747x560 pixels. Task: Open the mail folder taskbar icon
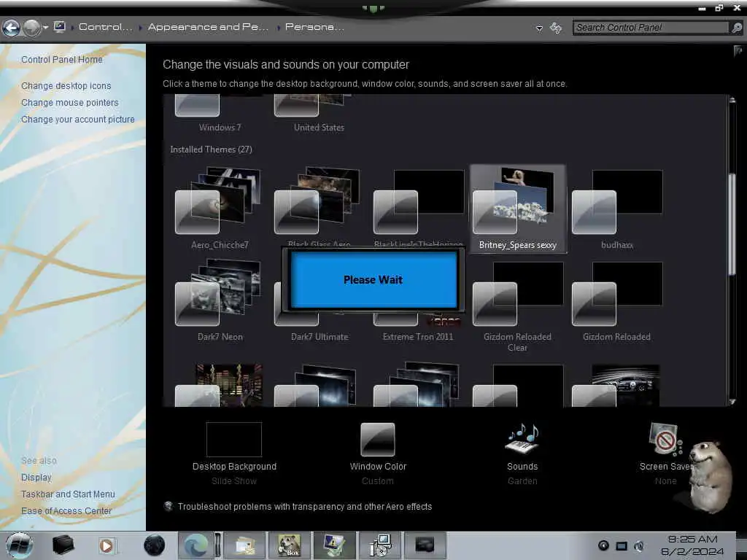245,545
